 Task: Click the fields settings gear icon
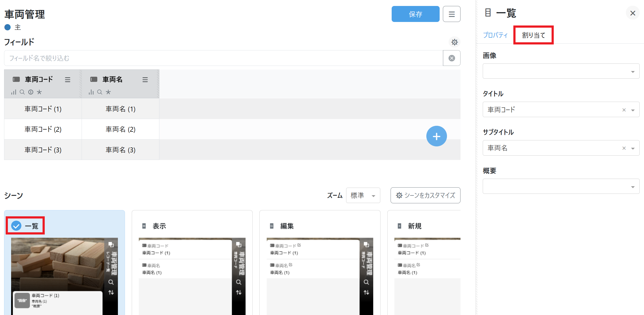pos(455,42)
